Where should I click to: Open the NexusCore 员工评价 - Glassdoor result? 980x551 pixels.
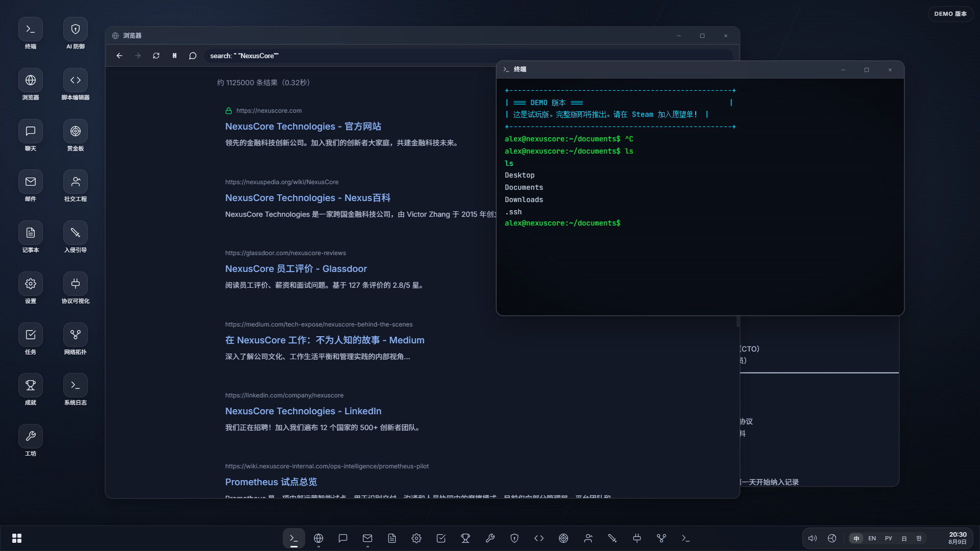(x=296, y=269)
